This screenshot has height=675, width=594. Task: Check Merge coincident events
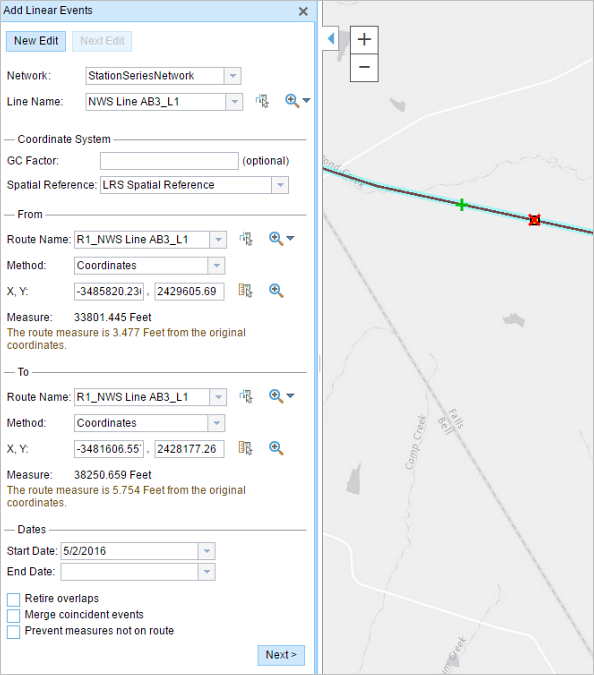pos(13,616)
